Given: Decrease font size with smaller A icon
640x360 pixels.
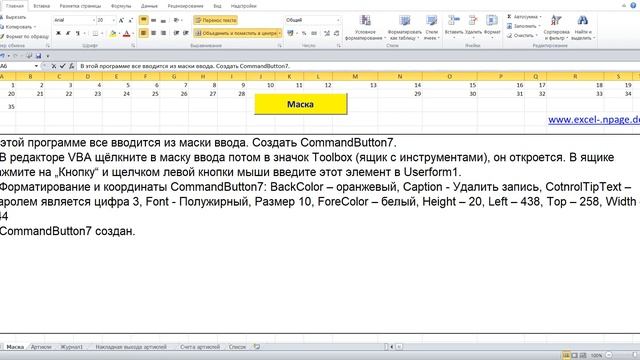Looking at the screenshot, I should coord(131,20).
